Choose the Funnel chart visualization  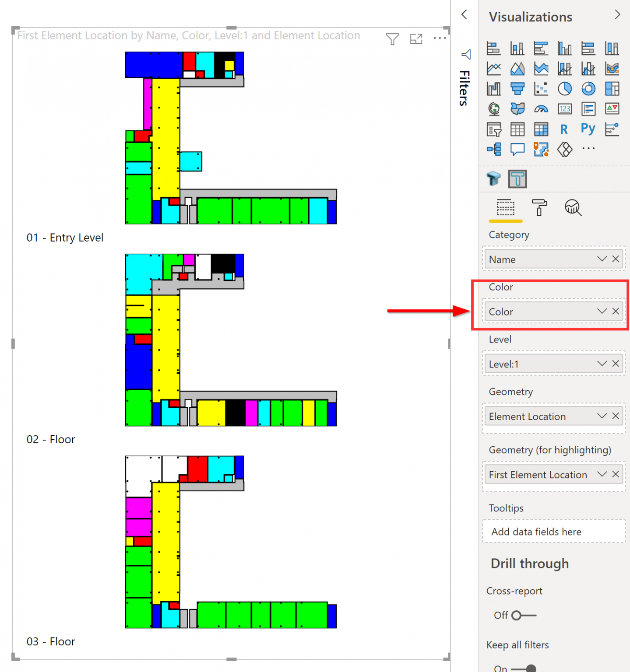[517, 89]
